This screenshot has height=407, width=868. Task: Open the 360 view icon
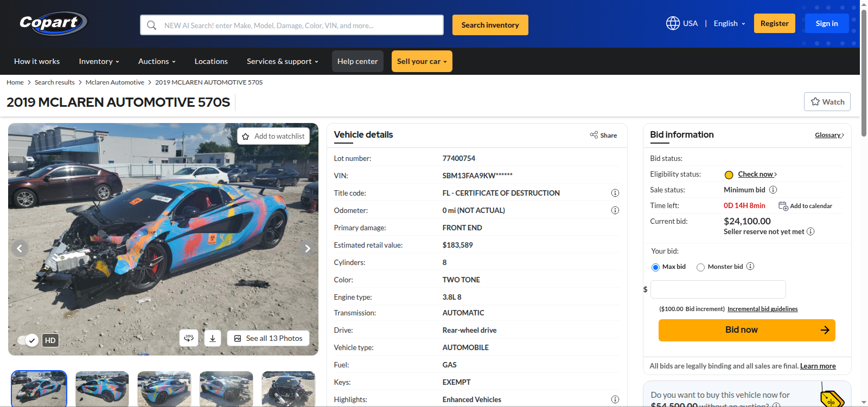pyautogui.click(x=189, y=338)
